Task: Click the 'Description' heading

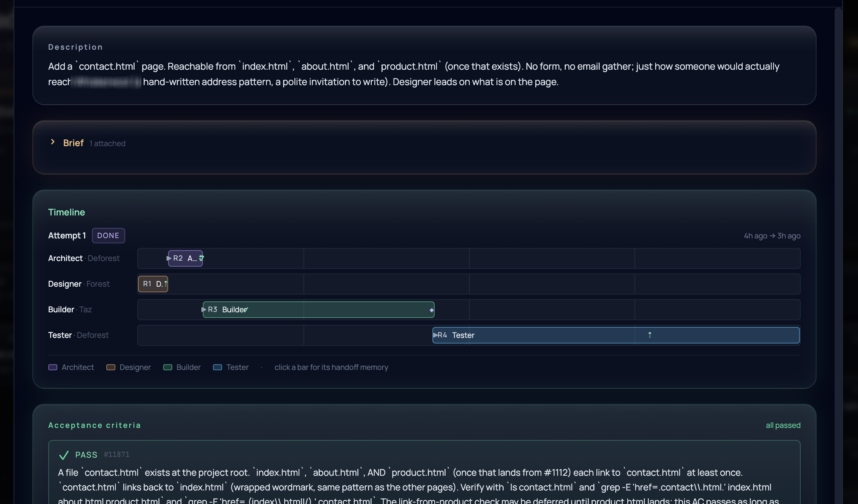Action: 75,47
